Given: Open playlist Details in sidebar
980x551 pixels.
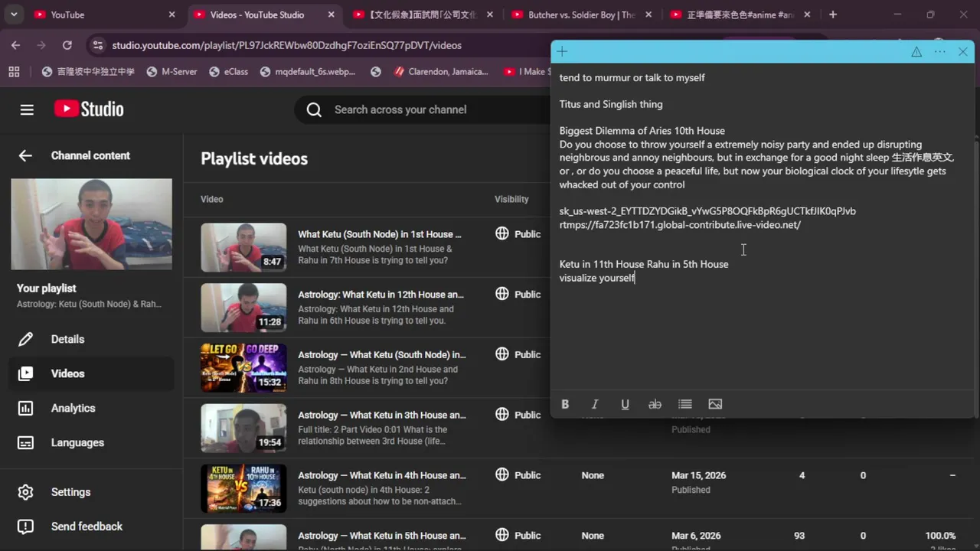Looking at the screenshot, I should [91, 339].
